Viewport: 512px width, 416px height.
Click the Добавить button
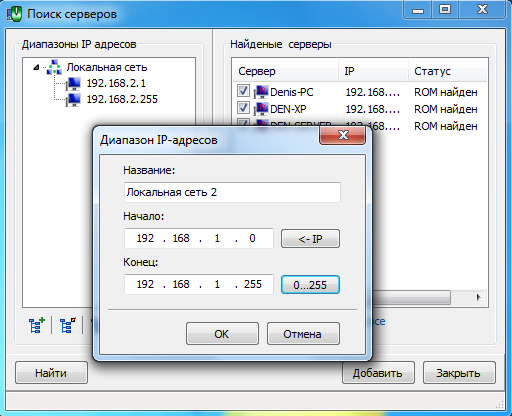378,373
